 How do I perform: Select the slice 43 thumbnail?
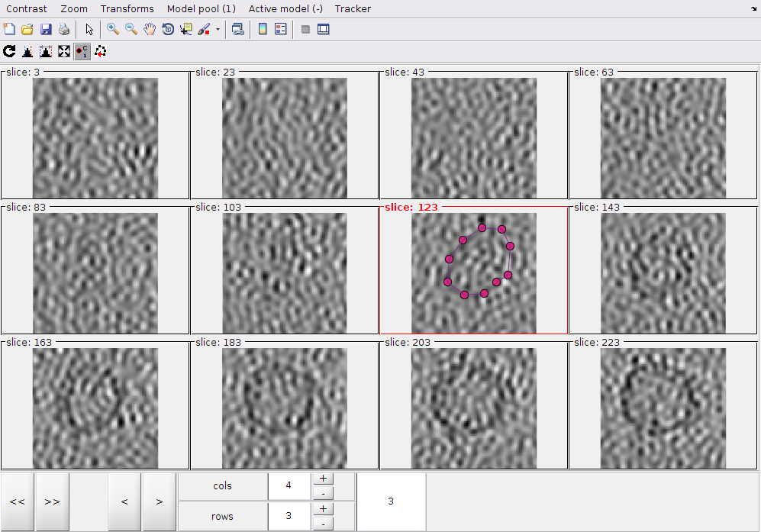474,138
